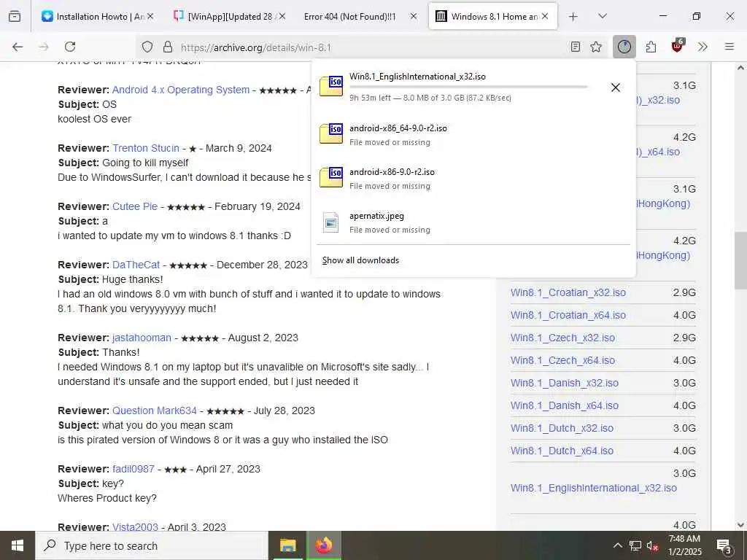Download Win8.1_Dutch_x32.iso
This screenshot has width=747, height=560.
click(562, 428)
